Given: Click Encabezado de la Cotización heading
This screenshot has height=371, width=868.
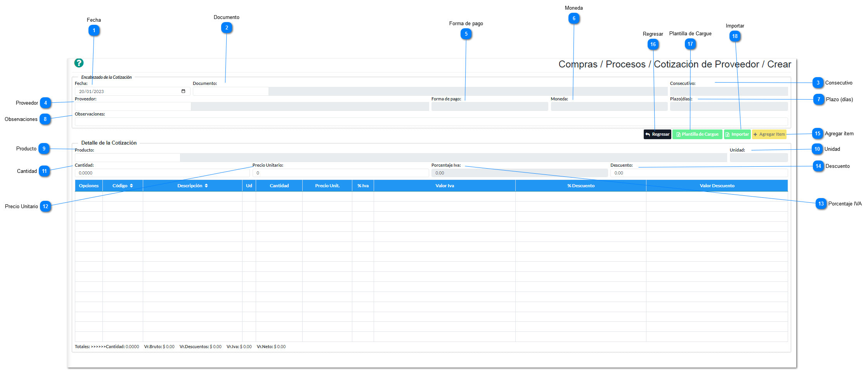Looking at the screenshot, I should point(106,77).
